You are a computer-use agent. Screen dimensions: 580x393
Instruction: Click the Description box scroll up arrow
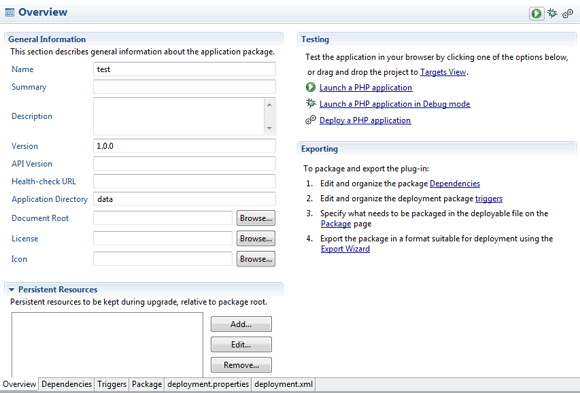(269, 105)
